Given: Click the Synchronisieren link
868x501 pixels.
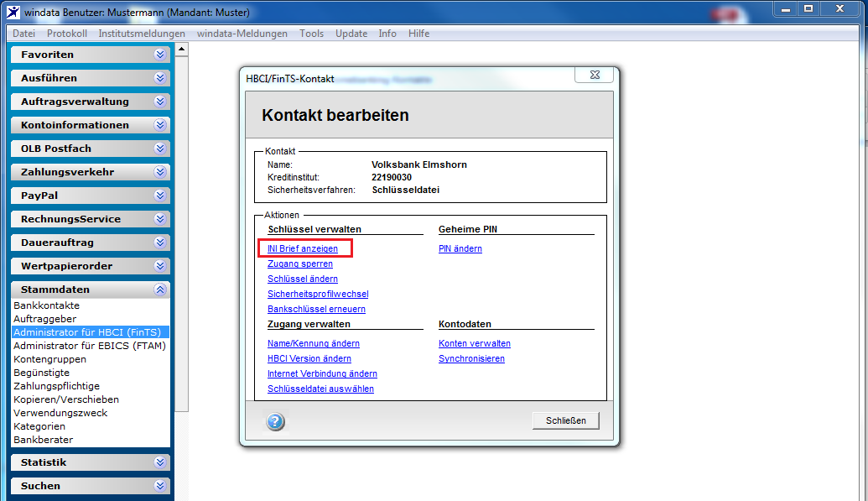Looking at the screenshot, I should point(471,358).
